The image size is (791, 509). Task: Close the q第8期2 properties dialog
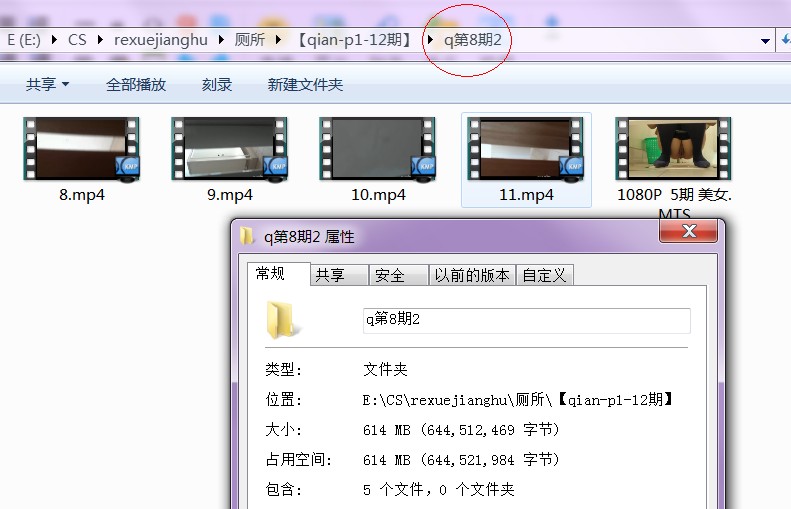689,233
